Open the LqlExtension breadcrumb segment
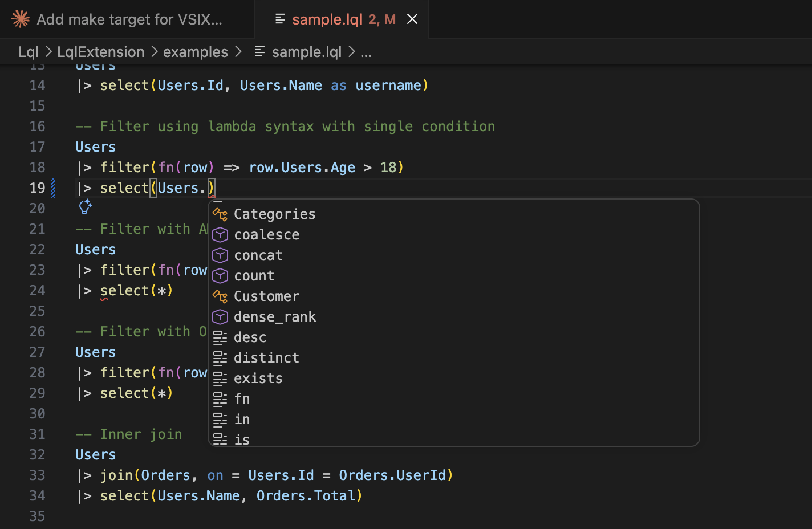 (101, 52)
